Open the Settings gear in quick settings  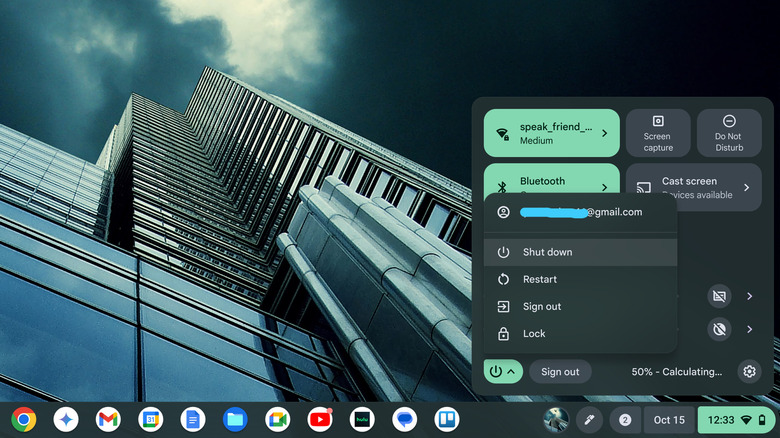click(x=749, y=372)
